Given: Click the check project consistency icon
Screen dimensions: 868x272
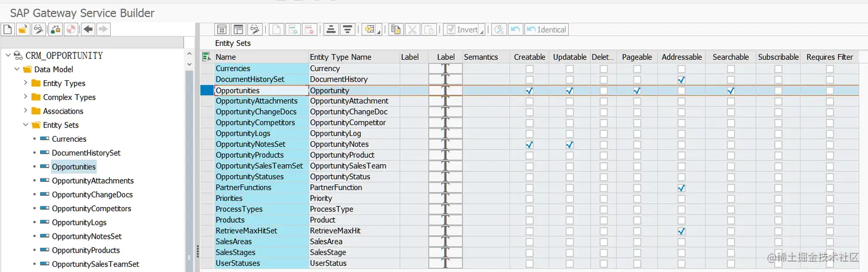Looking at the screenshot, I should coord(56,29).
